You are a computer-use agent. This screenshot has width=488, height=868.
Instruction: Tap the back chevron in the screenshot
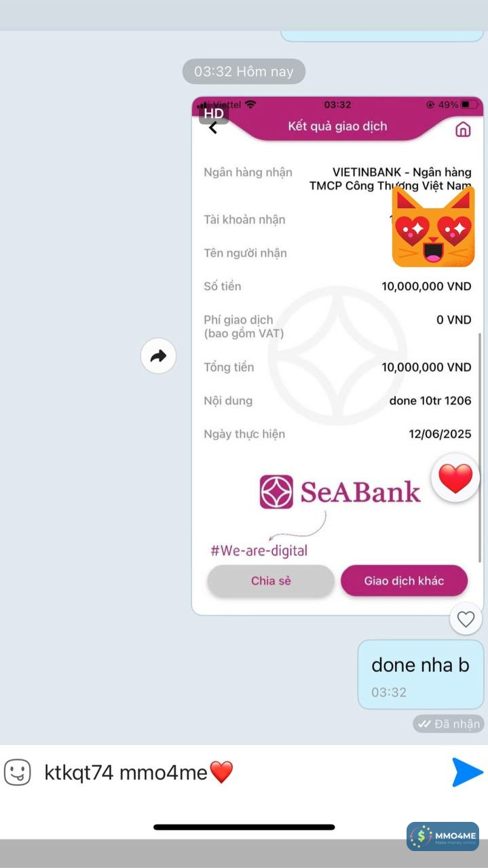tap(213, 127)
